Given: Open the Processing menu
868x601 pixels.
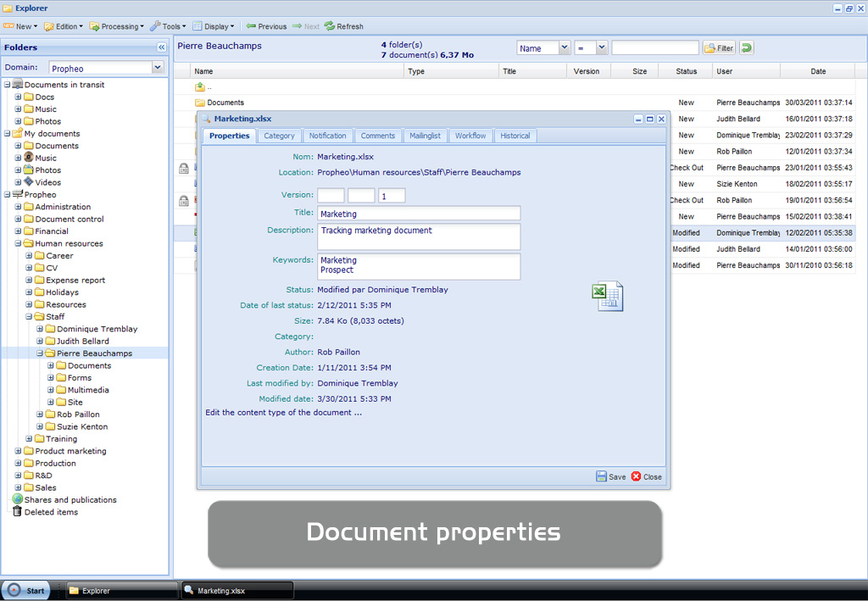Looking at the screenshot, I should click(117, 26).
